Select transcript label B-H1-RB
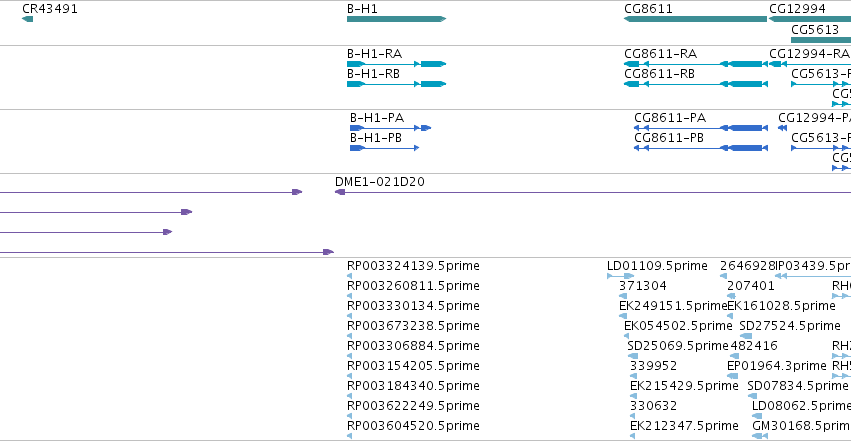Image resolution: width=851 pixels, height=441 pixels. (373, 74)
